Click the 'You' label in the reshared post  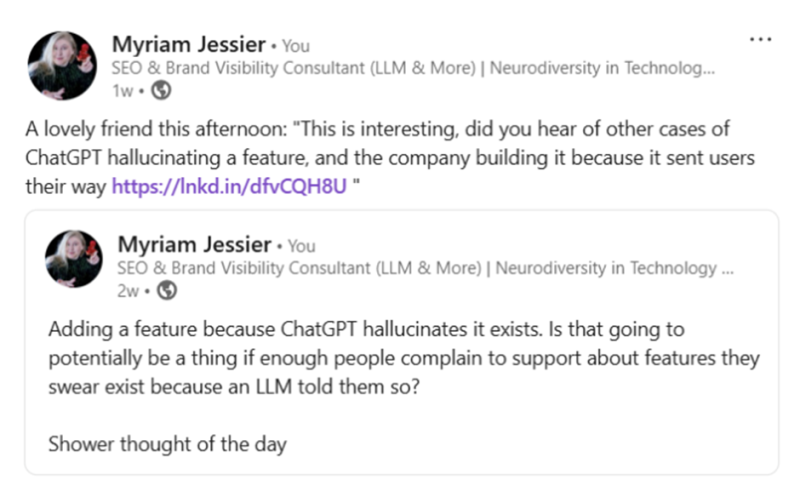pos(302,246)
